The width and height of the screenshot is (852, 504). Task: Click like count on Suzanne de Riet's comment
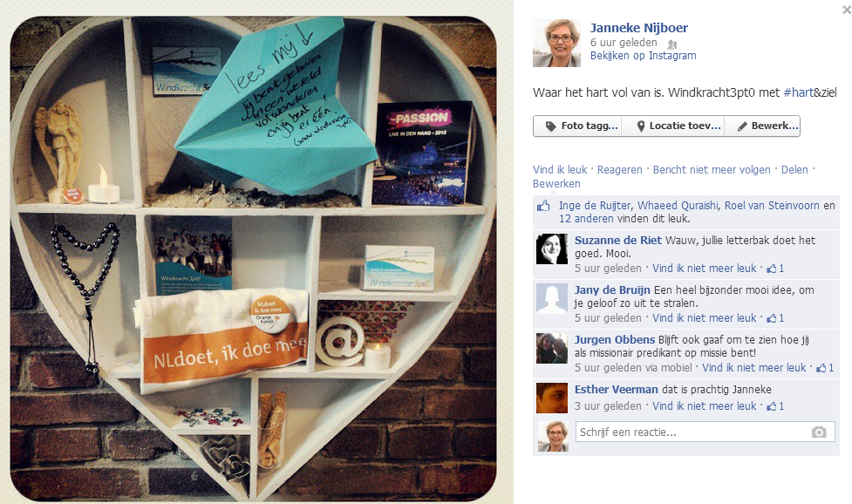pos(775,269)
